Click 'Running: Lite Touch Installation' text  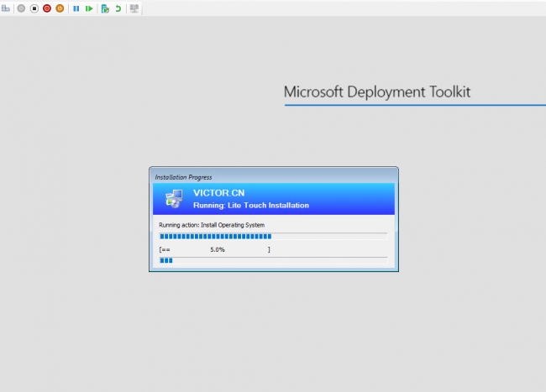click(x=251, y=205)
